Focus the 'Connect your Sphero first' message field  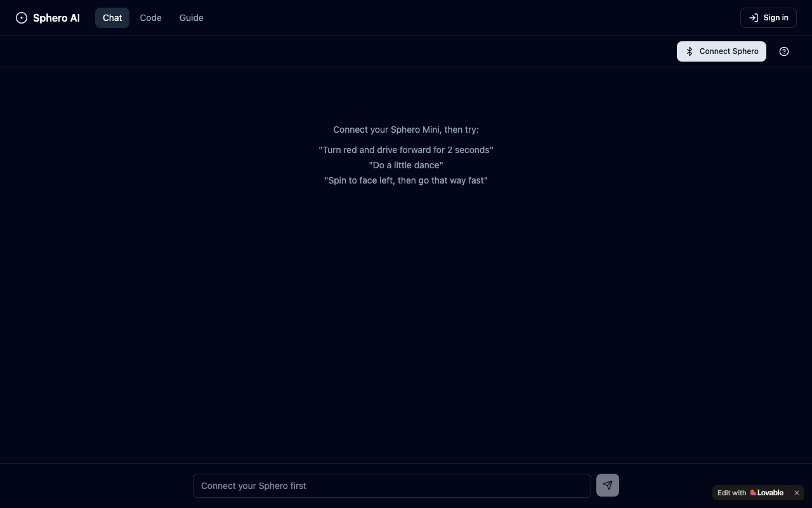coord(392,486)
